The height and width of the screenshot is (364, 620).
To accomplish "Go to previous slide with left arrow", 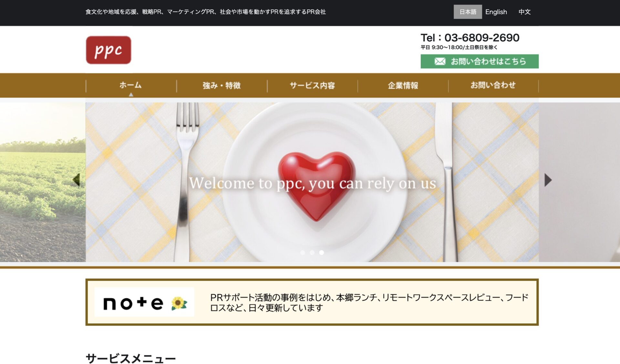I will click(76, 180).
